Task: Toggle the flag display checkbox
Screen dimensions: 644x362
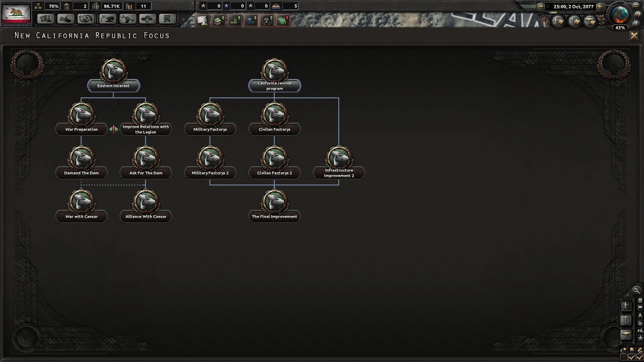Action: [632, 357]
